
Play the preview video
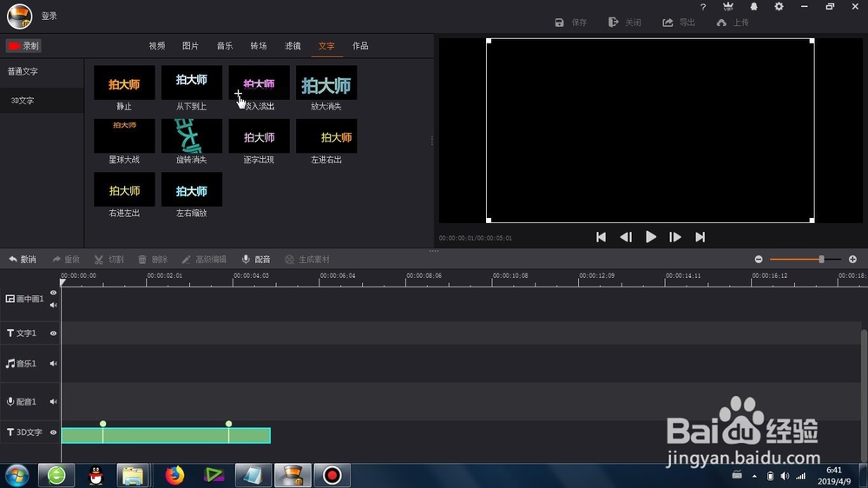[x=651, y=237]
